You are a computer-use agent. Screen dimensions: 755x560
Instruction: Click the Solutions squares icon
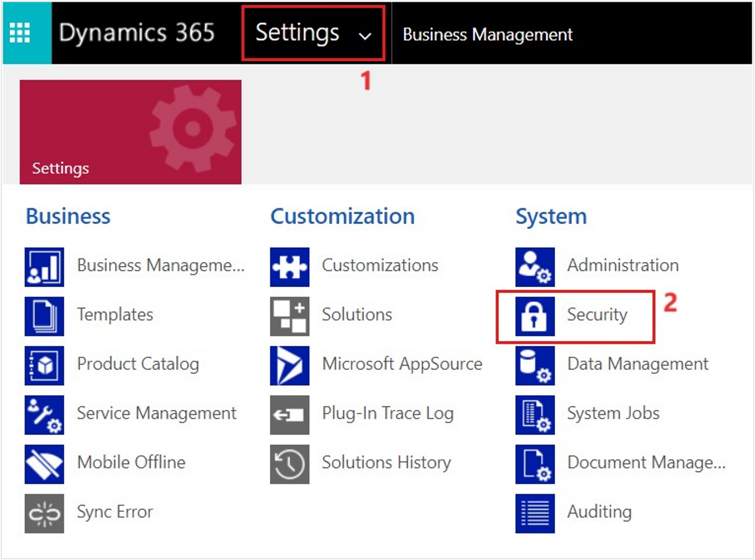point(289,316)
